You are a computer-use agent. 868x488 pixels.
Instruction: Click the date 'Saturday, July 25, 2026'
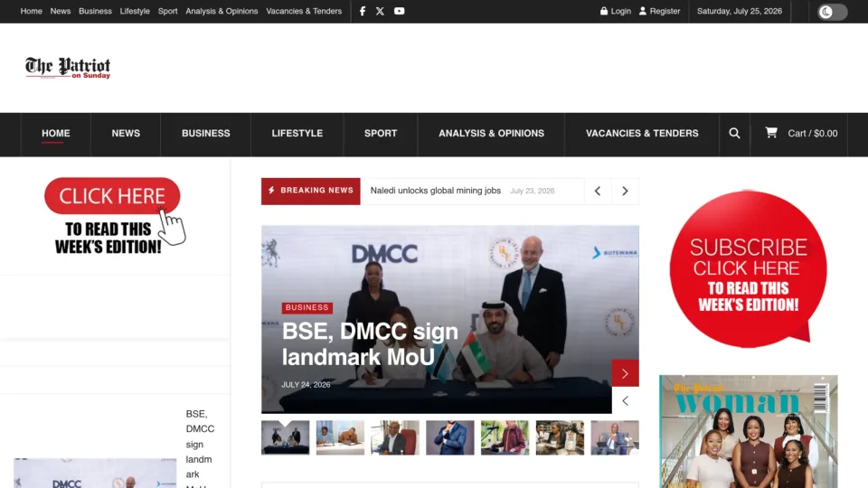pos(739,11)
